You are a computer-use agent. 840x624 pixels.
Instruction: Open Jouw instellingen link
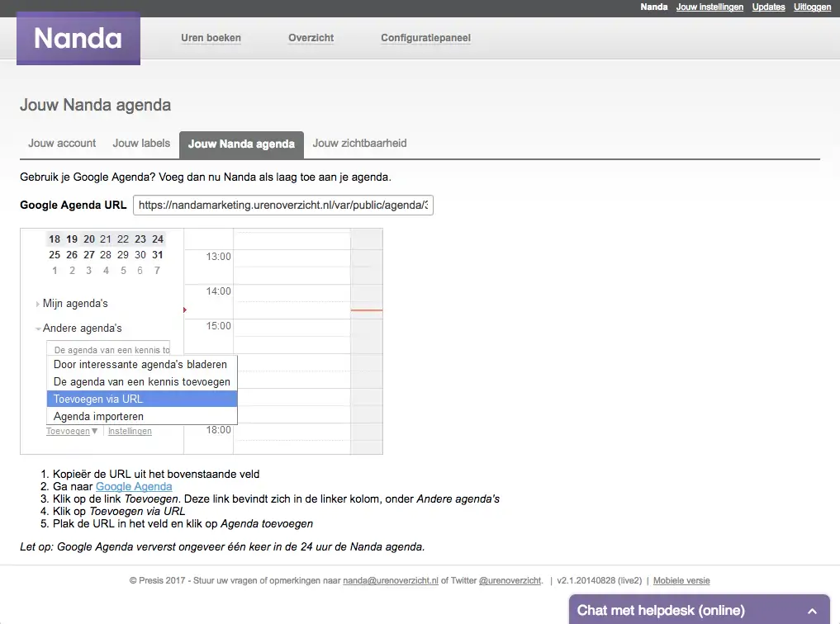[709, 7]
